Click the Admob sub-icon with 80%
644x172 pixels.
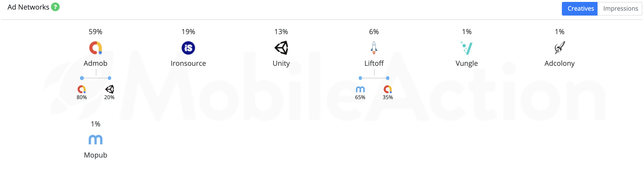click(x=82, y=89)
